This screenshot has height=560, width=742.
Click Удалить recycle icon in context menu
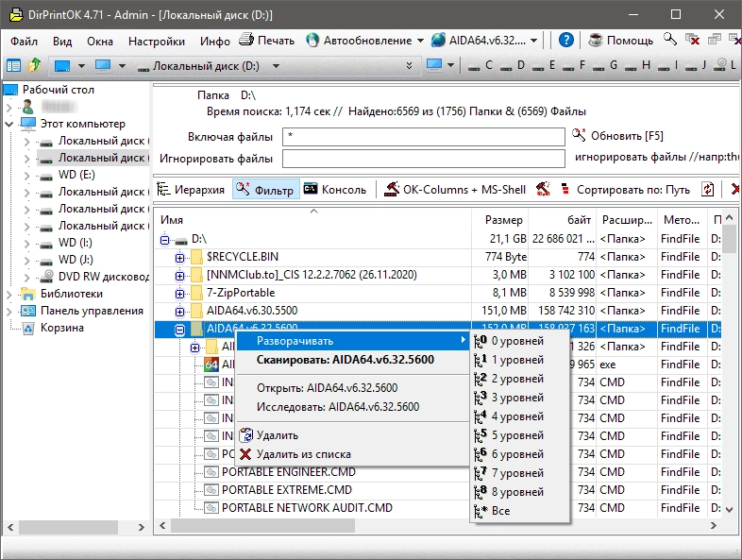246,435
